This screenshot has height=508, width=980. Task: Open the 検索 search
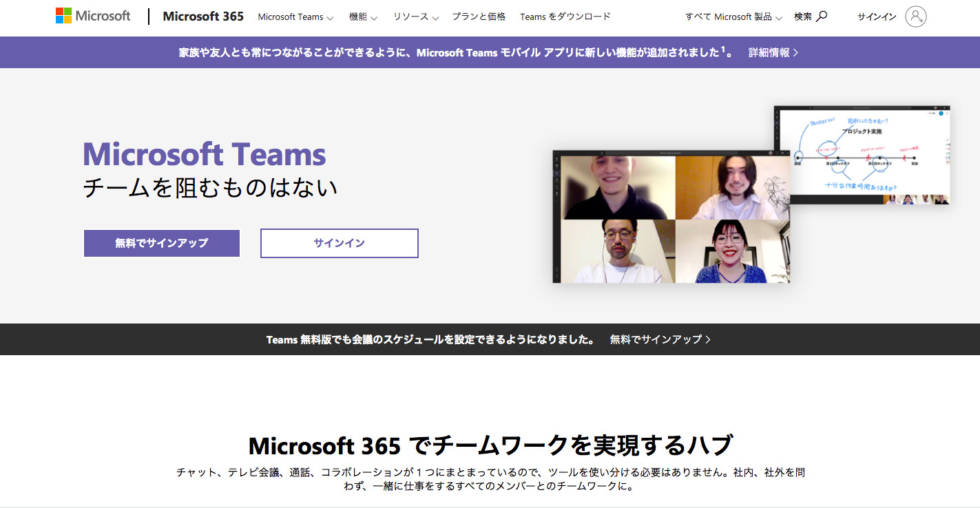click(811, 17)
